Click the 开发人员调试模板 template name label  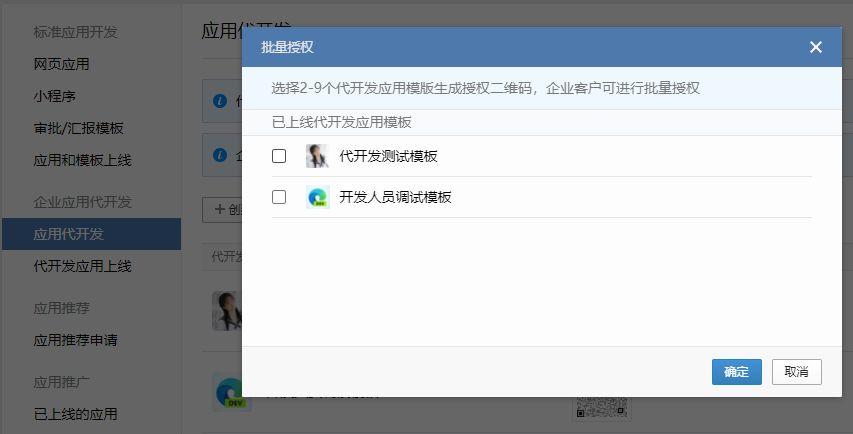click(x=395, y=197)
